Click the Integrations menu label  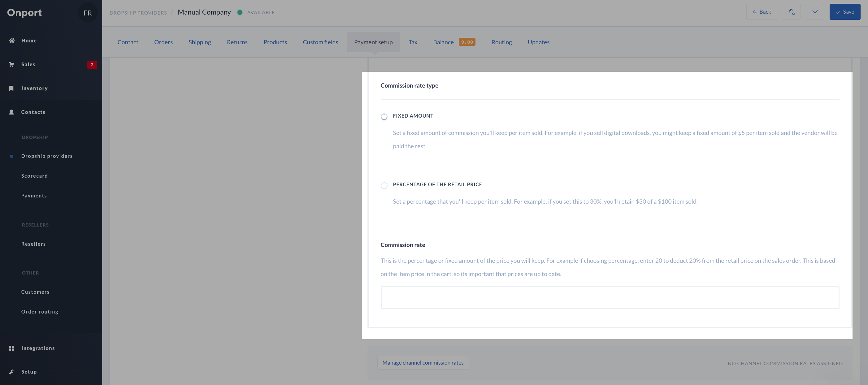click(x=38, y=348)
